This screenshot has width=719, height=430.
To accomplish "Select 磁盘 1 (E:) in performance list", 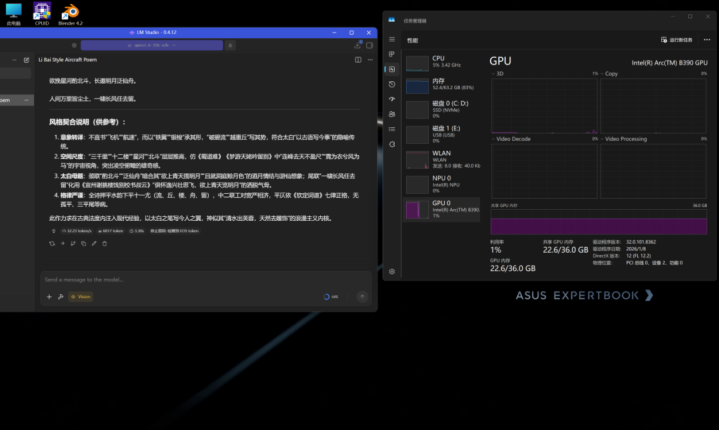I will click(442, 135).
